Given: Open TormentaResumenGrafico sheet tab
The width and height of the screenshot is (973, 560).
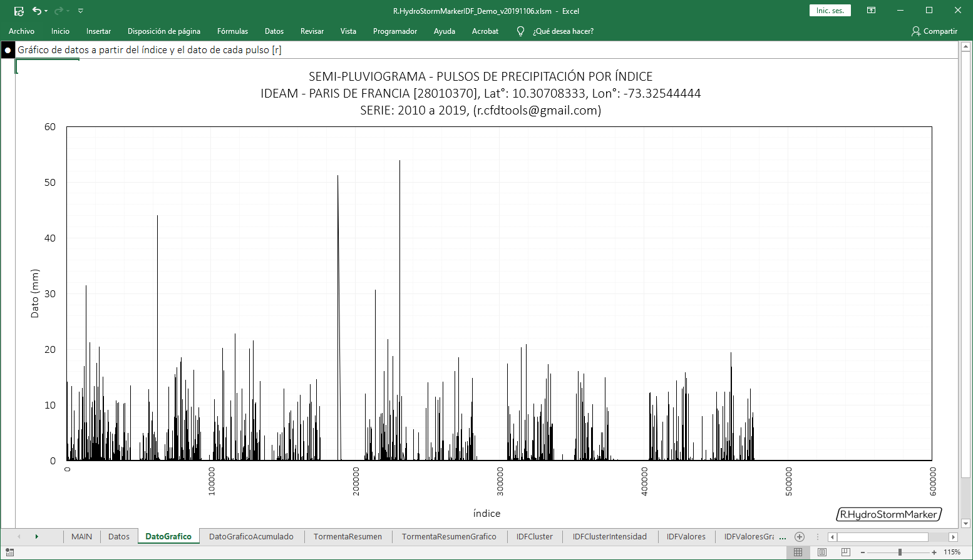Looking at the screenshot, I should [449, 536].
